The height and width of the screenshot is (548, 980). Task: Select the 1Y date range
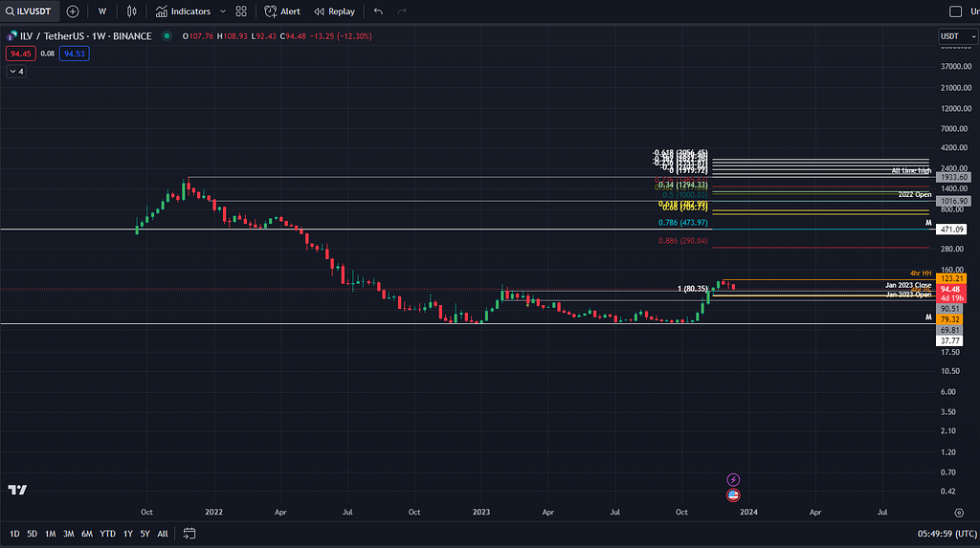pos(127,534)
